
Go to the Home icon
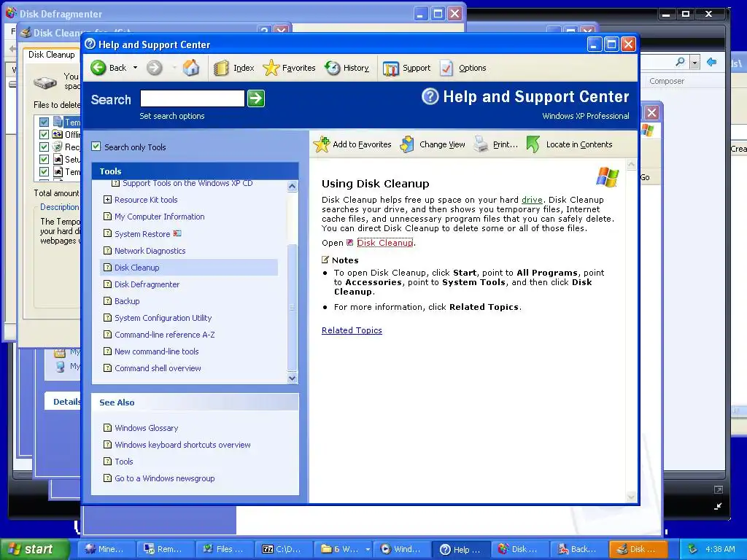(x=190, y=68)
